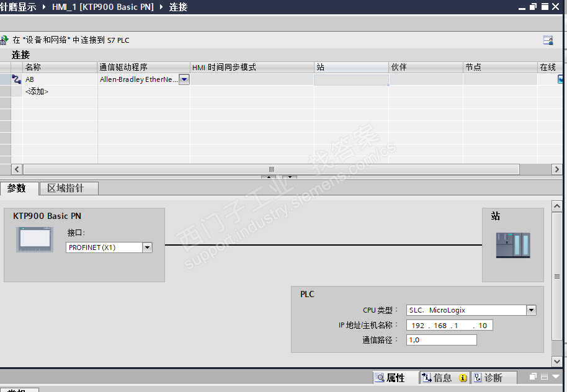Click the 通信驱动程序 column header
This screenshot has width=567, height=392.
143,67
